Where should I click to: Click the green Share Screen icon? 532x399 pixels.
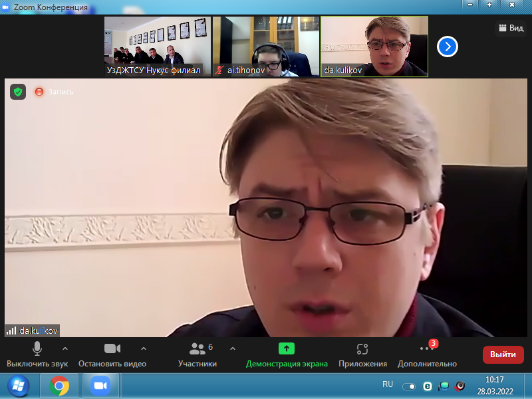(287, 348)
